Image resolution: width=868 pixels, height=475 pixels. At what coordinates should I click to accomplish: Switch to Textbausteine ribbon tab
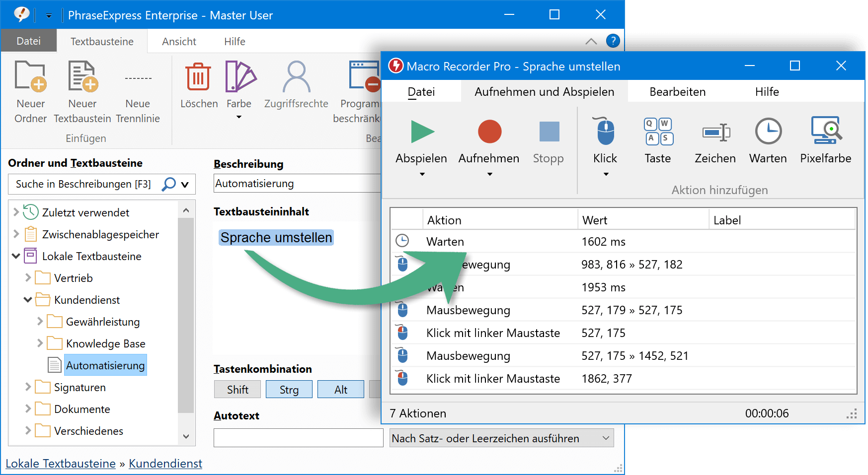coord(102,42)
